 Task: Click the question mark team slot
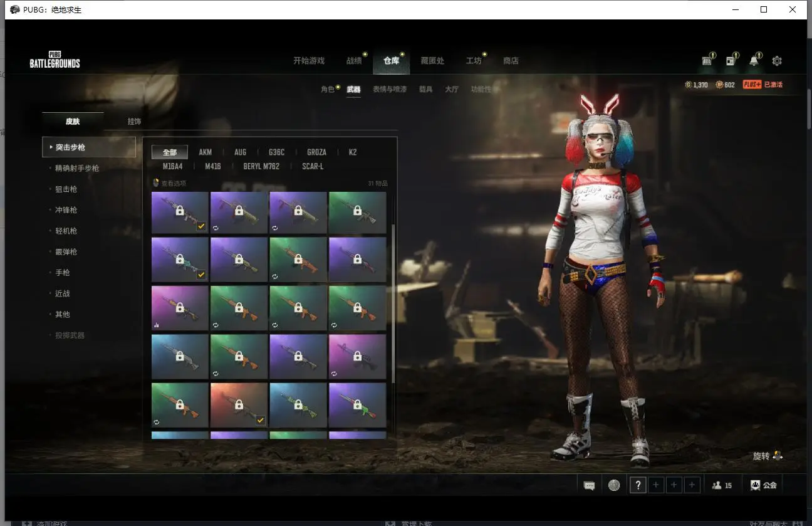pos(638,485)
